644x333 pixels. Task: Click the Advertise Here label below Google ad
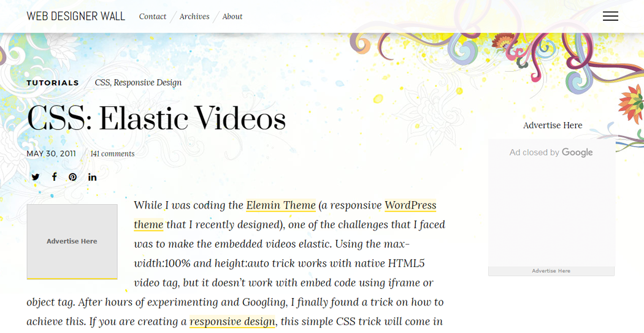point(551,271)
